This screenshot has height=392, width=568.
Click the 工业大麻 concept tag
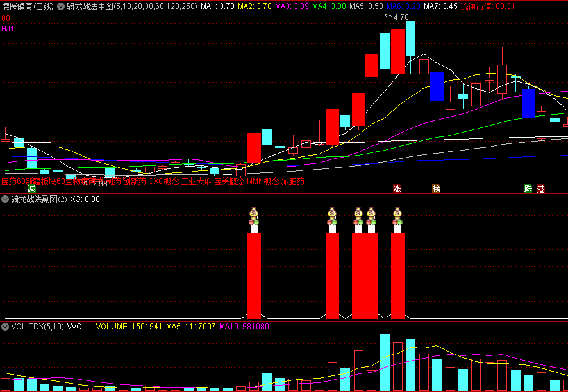pos(197,182)
